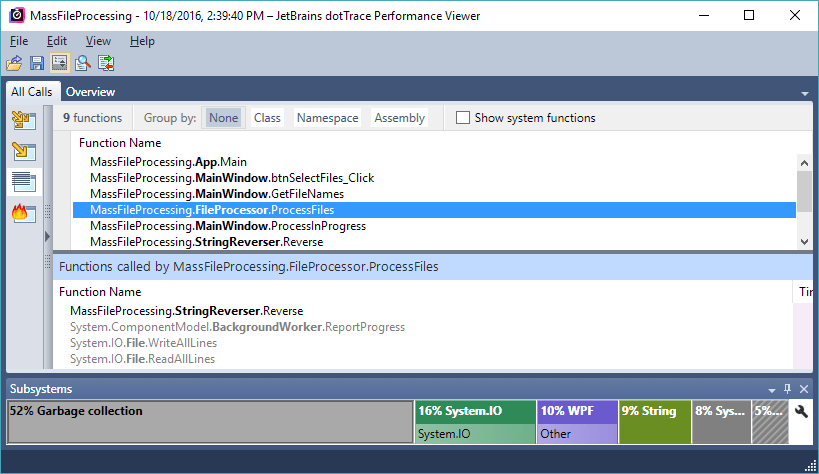Screen dimensions: 819x474
Task: Select StringReverser.Reverse in called functions list
Action: tap(423, 311)
